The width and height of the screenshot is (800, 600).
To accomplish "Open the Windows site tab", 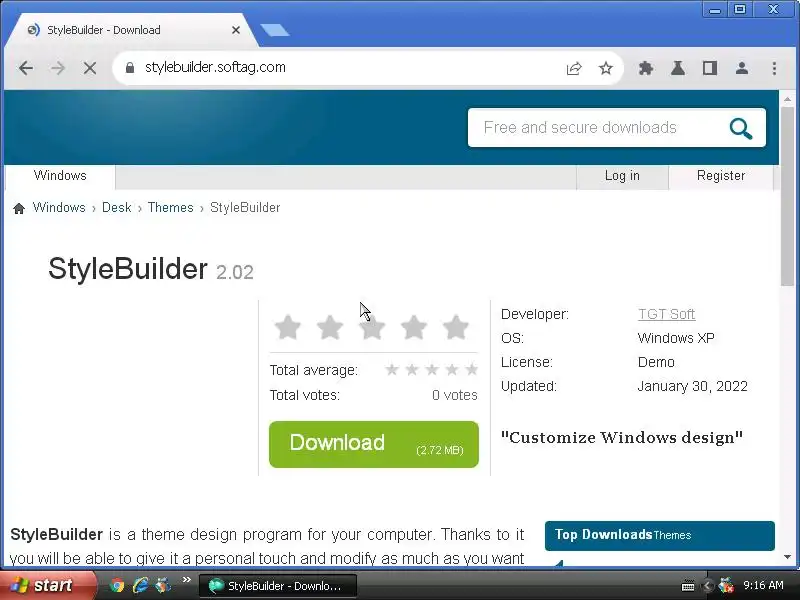I will pyautogui.click(x=60, y=176).
